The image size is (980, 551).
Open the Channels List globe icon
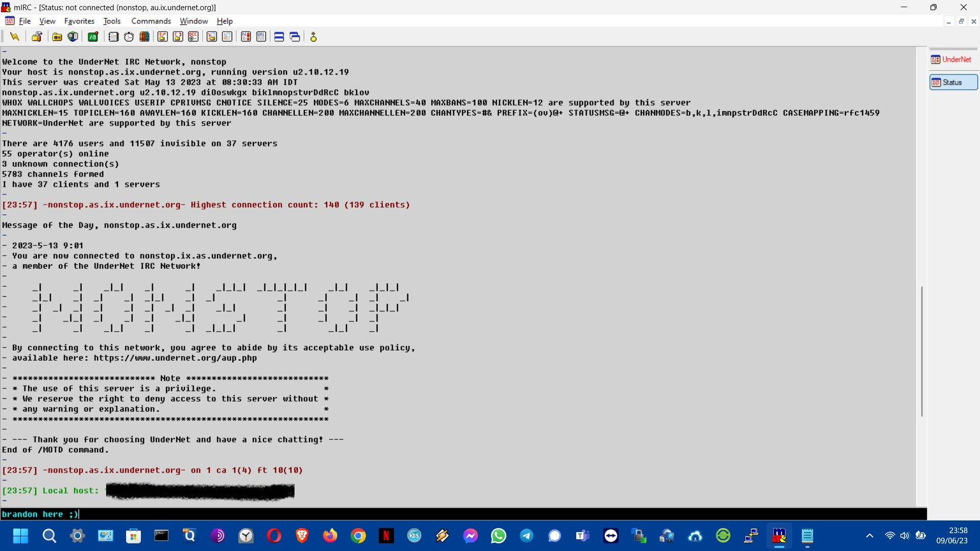point(73,37)
